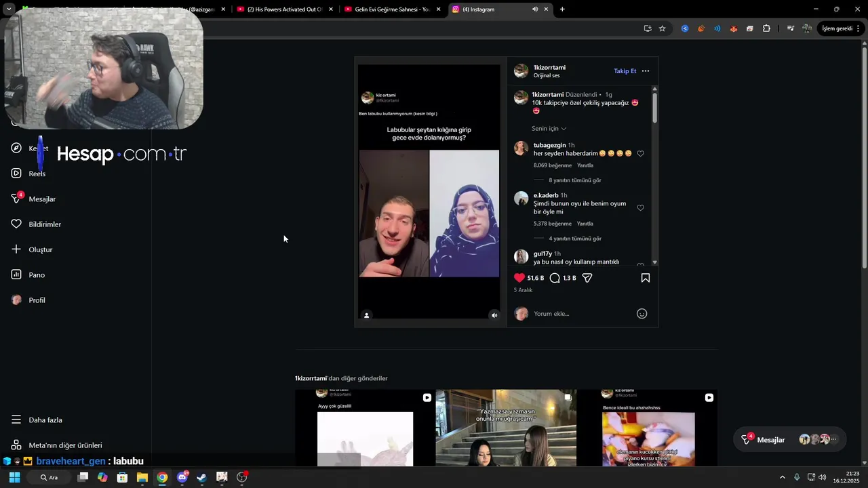Image resolution: width=868 pixels, height=488 pixels.
Task: Reply to e.kaderb's comment via Yanıtla
Action: 585,224
